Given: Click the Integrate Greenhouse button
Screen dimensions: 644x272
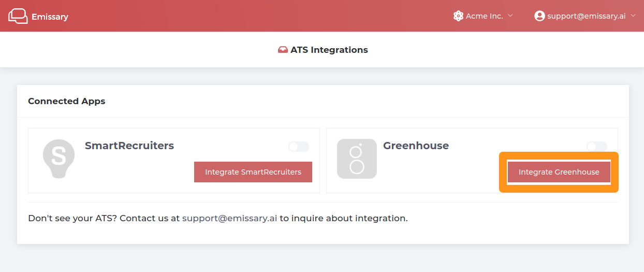Looking at the screenshot, I should tap(559, 172).
